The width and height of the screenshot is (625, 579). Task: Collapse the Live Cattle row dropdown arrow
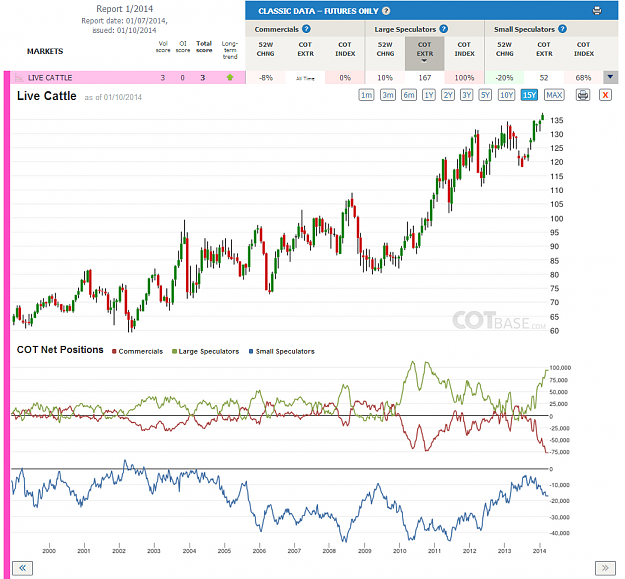610,77
